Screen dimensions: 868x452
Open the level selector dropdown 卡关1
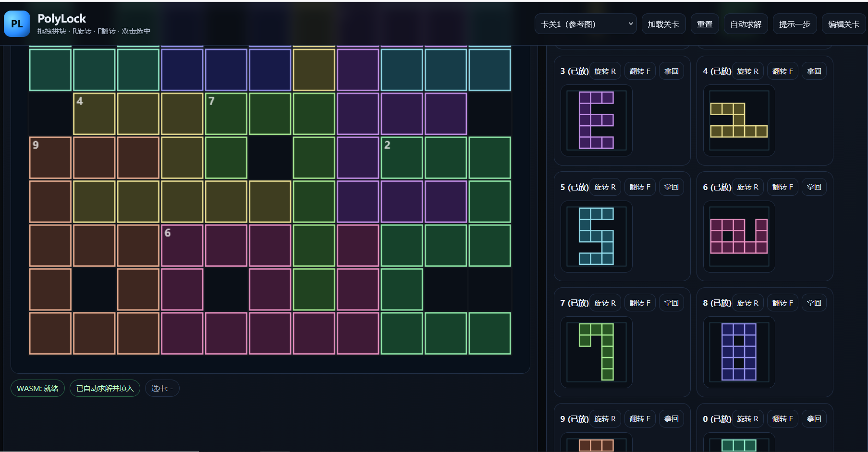[585, 24]
